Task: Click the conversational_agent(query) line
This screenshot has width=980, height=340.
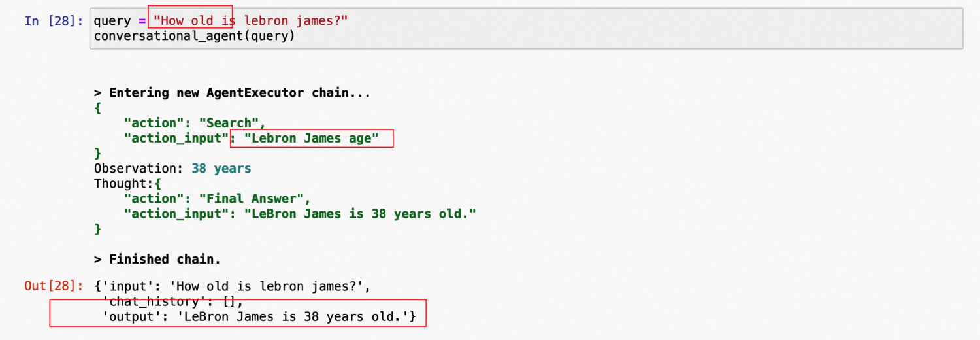Action: [x=194, y=36]
